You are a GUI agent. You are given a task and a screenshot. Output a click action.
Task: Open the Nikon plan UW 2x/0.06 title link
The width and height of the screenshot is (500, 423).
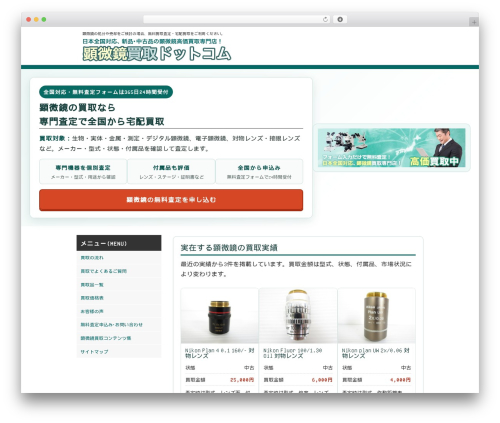376,353
